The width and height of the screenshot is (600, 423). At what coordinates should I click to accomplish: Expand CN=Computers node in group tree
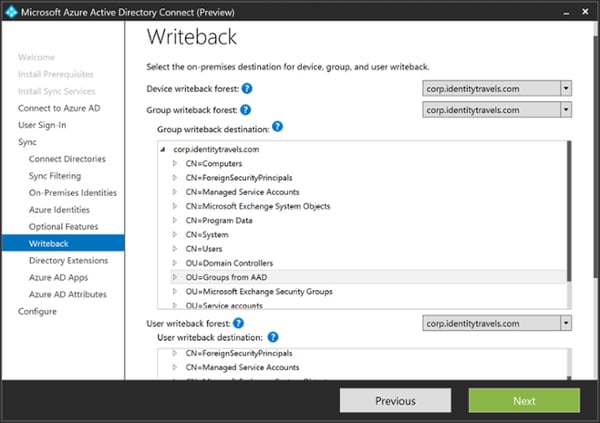175,163
